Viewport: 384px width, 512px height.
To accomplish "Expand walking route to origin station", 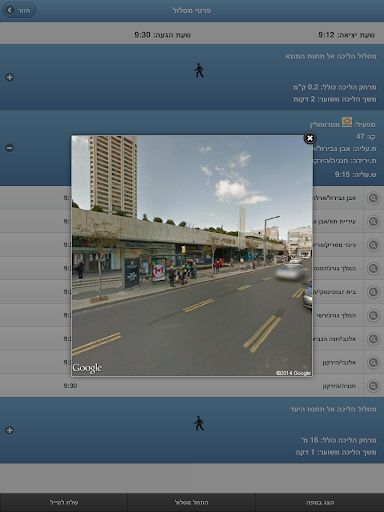I will 10,77.
